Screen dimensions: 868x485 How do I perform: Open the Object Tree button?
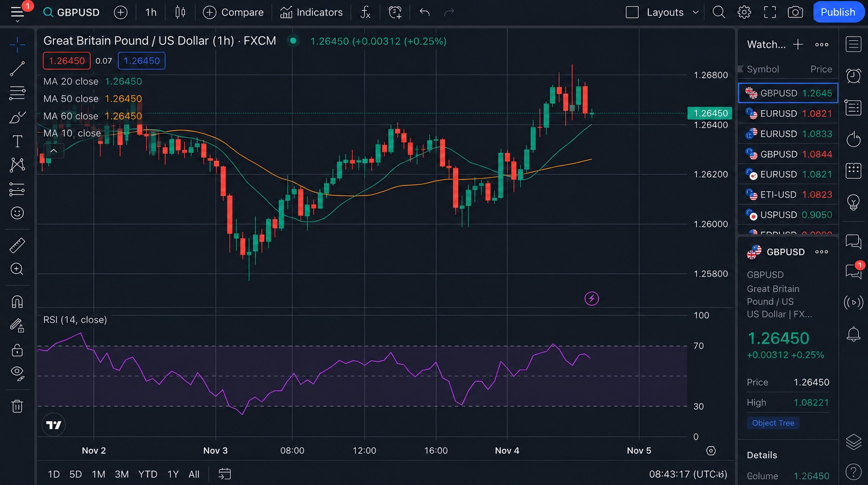[x=773, y=423]
